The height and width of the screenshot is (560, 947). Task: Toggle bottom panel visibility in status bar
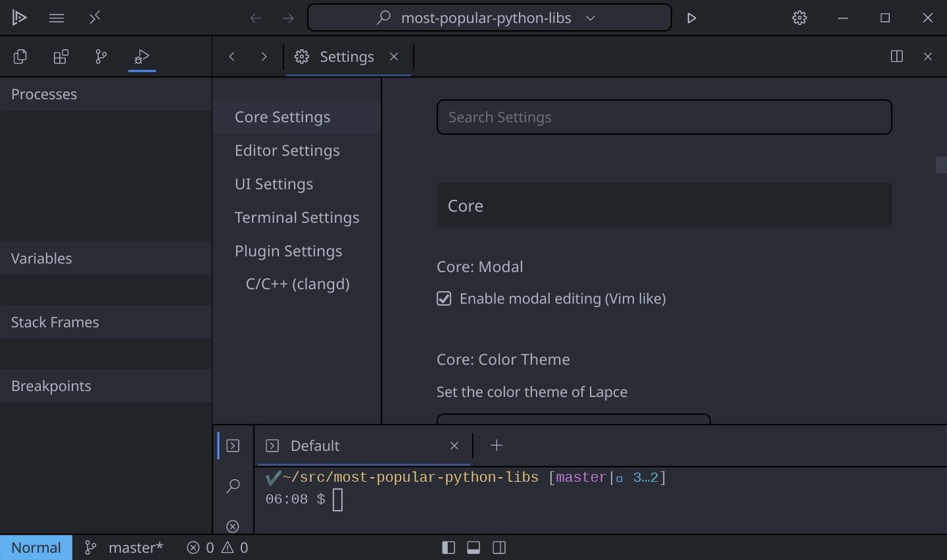click(x=473, y=548)
